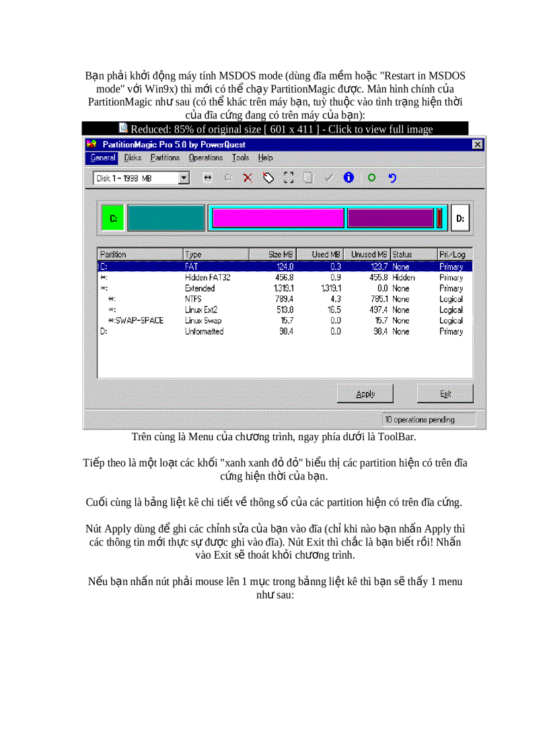Open the partition Info icon (blue i)

click(348, 178)
